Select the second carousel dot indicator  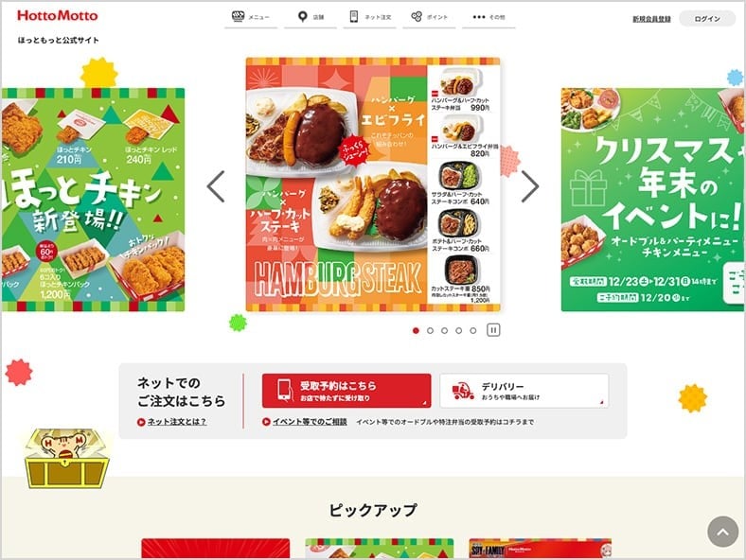point(430,330)
